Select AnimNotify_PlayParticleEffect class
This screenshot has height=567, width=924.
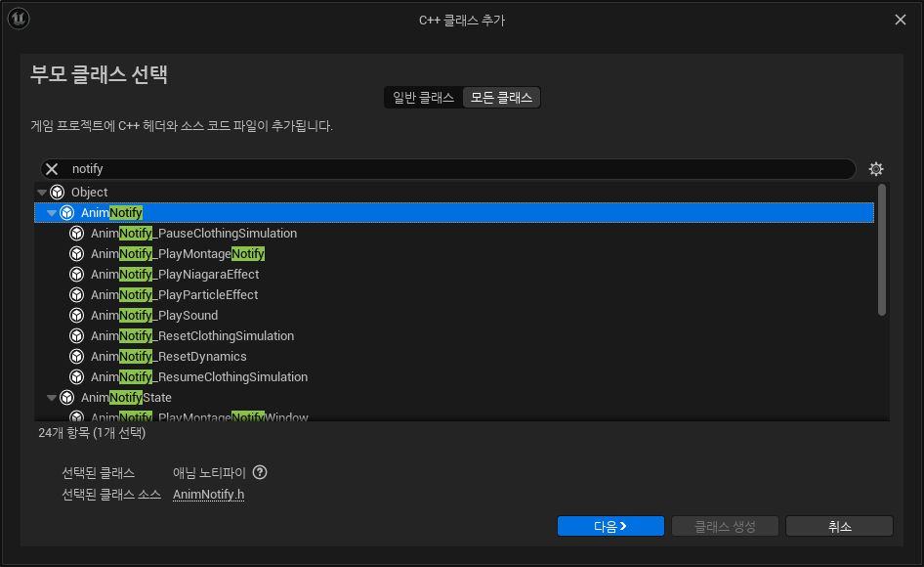click(174, 295)
